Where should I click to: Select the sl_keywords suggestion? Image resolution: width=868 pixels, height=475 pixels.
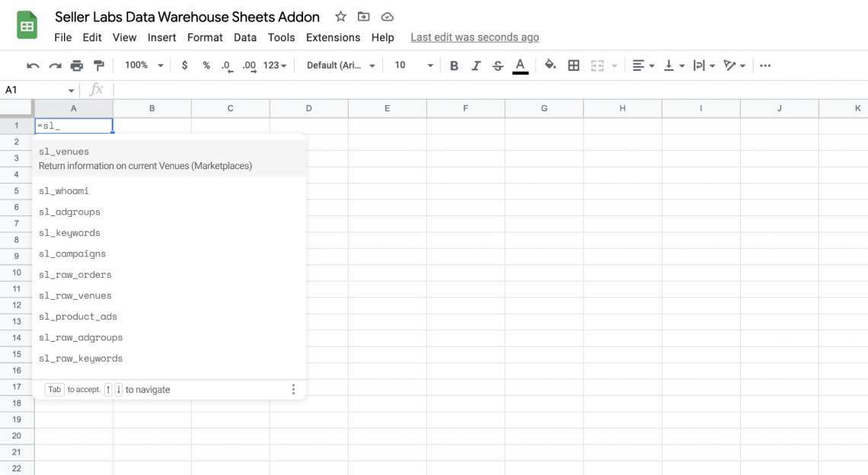pos(169,233)
